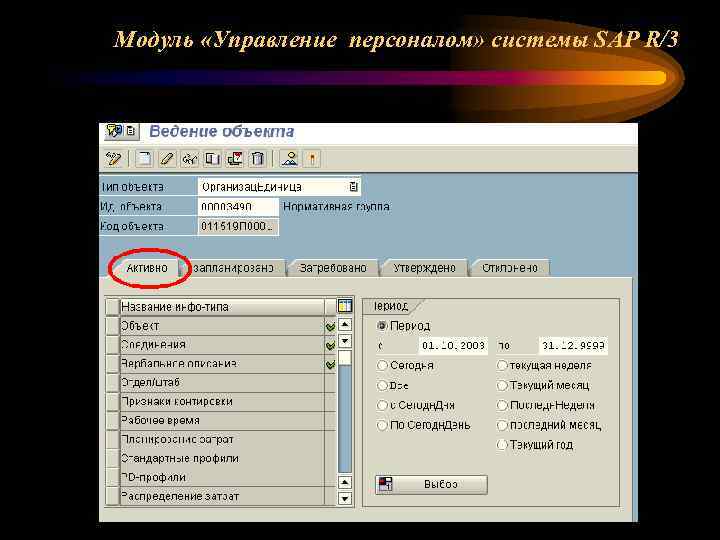Create a new infotype record with blank-page icon
720x540 pixels.
[x=144, y=159]
